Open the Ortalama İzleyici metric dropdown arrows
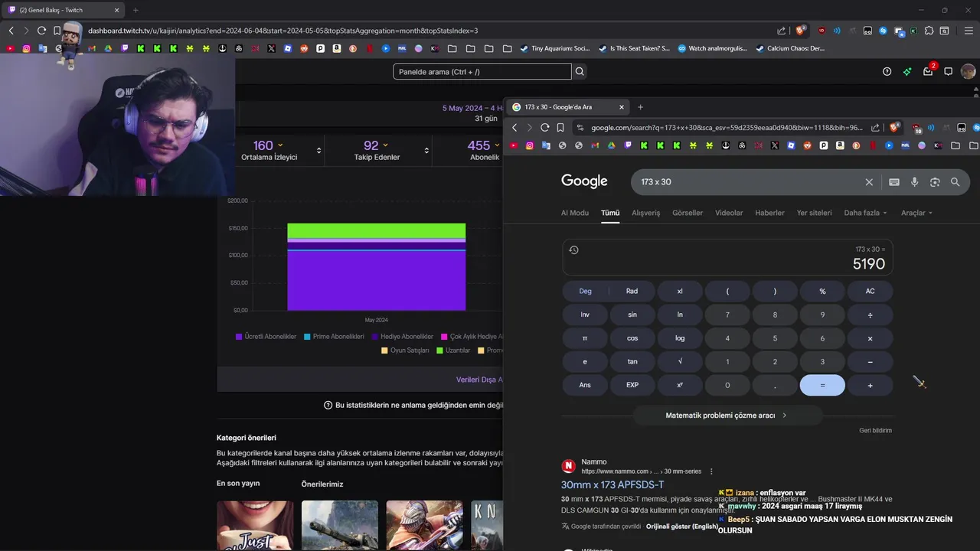Image resolution: width=980 pixels, height=551 pixels. tap(318, 151)
